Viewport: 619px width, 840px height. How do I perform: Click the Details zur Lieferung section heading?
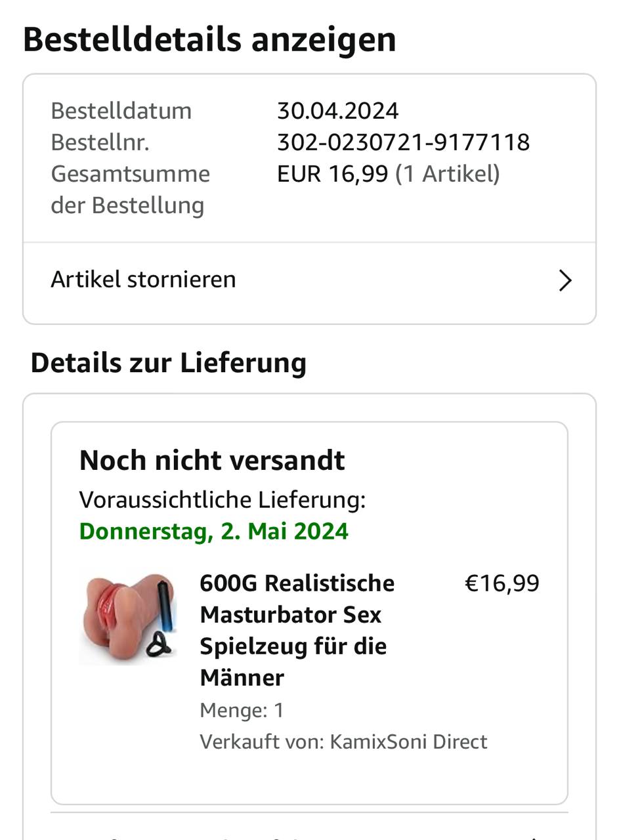click(169, 363)
